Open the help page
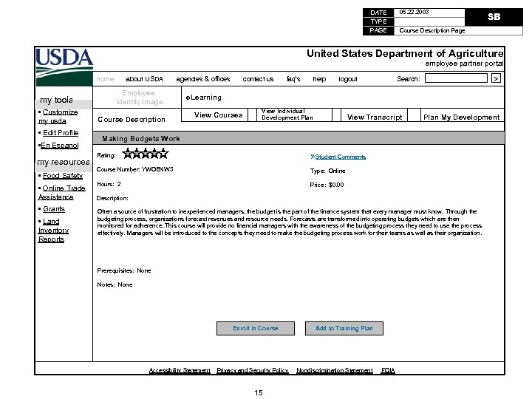This screenshot has height=399, width=532. tap(319, 79)
